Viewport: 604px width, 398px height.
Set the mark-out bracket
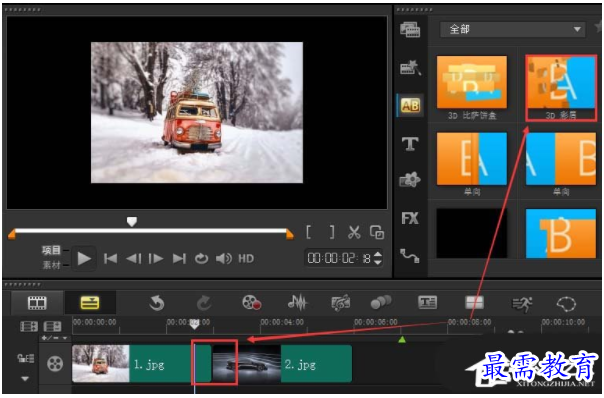tap(332, 232)
